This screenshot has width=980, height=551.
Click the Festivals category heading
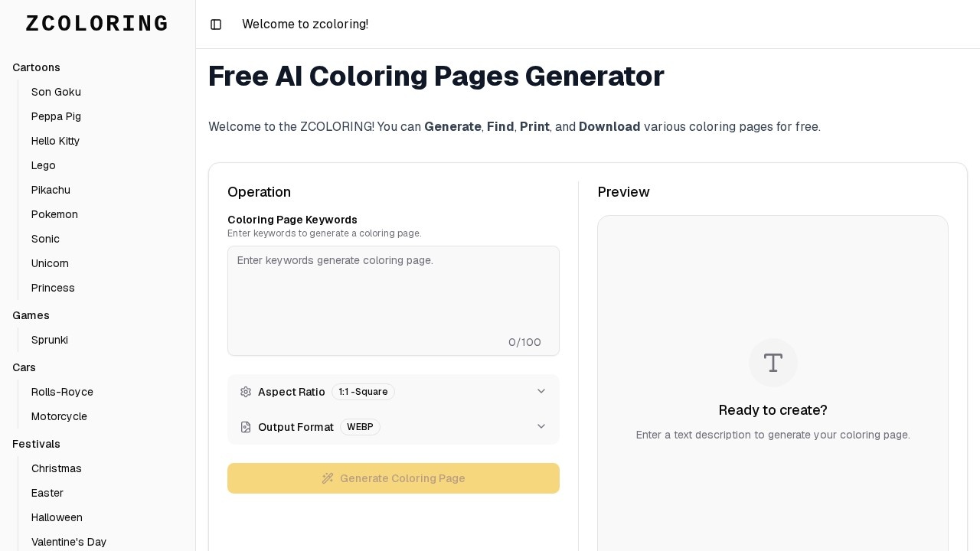[36, 444]
